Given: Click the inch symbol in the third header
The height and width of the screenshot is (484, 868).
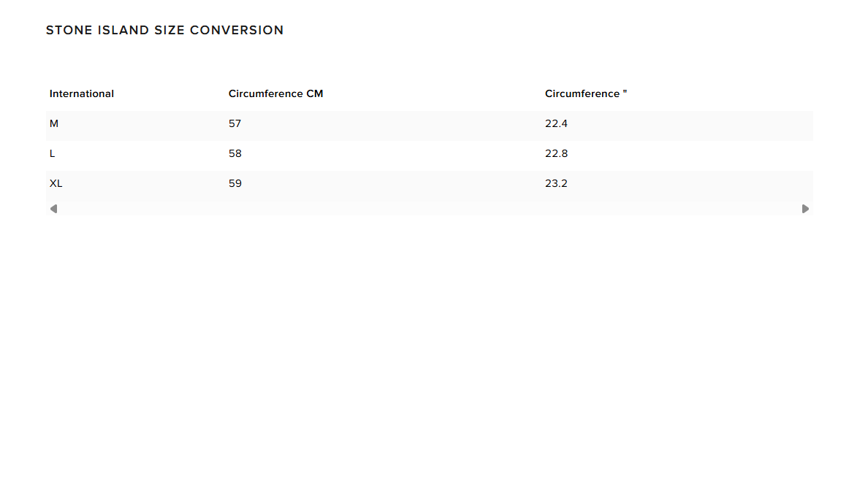Looking at the screenshot, I should 625,92.
